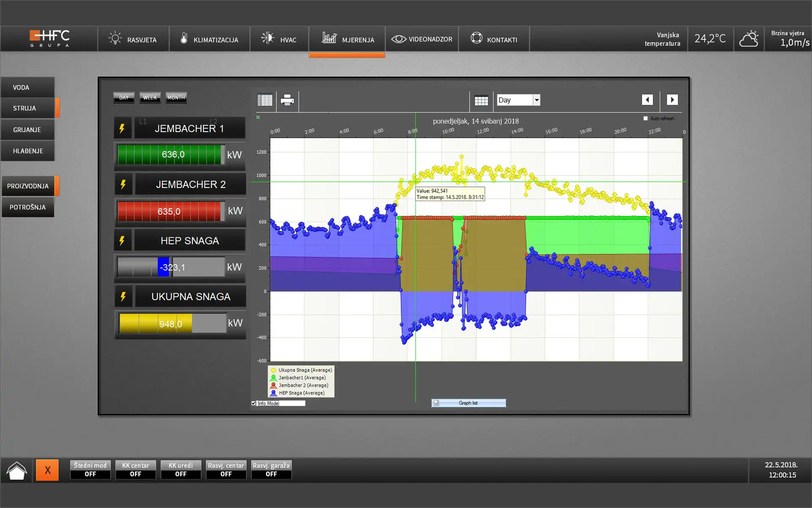Select GRIJANJE in the side menu

27,130
